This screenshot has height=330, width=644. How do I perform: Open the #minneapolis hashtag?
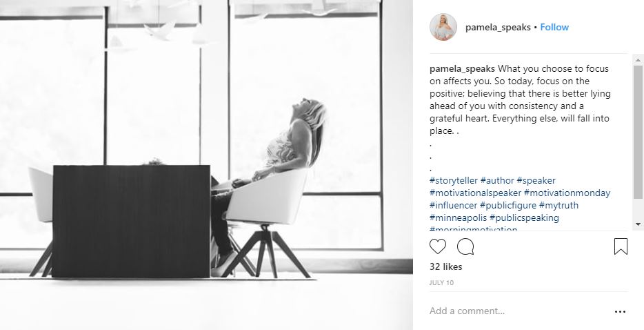[x=458, y=217]
